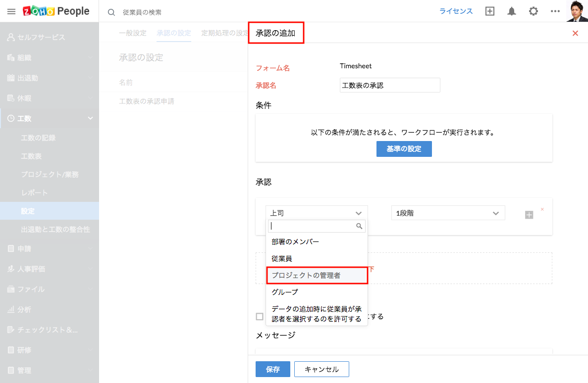This screenshot has height=383, width=588.
Task: Click the セルフサービス sidebar icon
Action: [11, 37]
